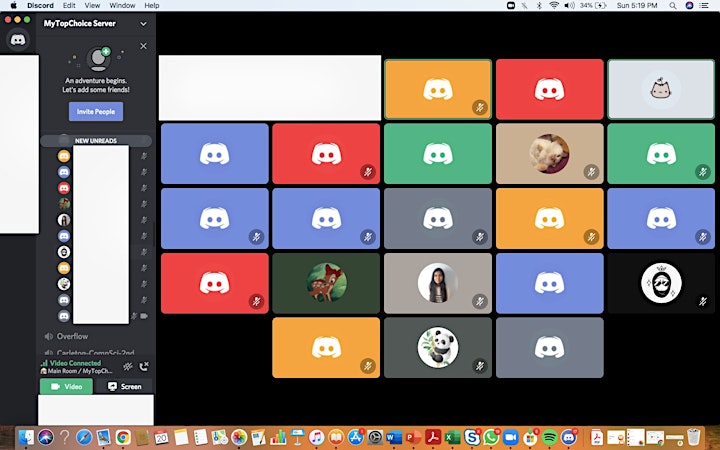This screenshot has width=720, height=450.
Task: Click the Invite People button
Action: tap(96, 112)
